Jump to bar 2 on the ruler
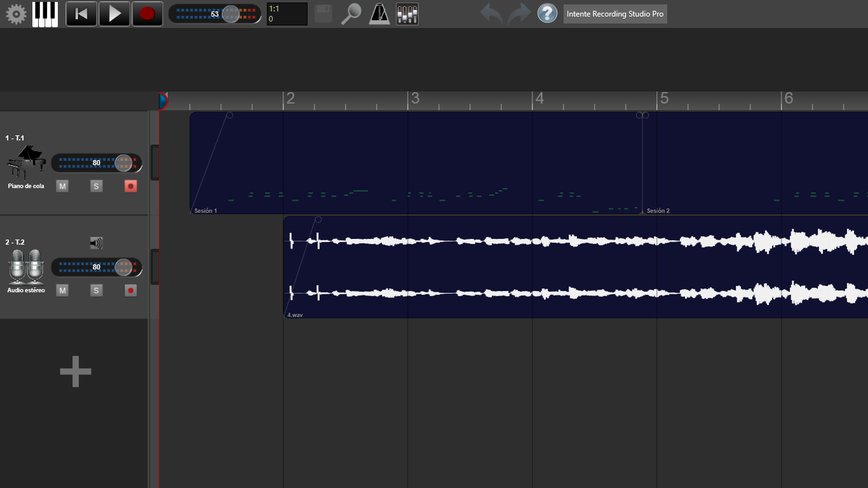 tap(290, 98)
